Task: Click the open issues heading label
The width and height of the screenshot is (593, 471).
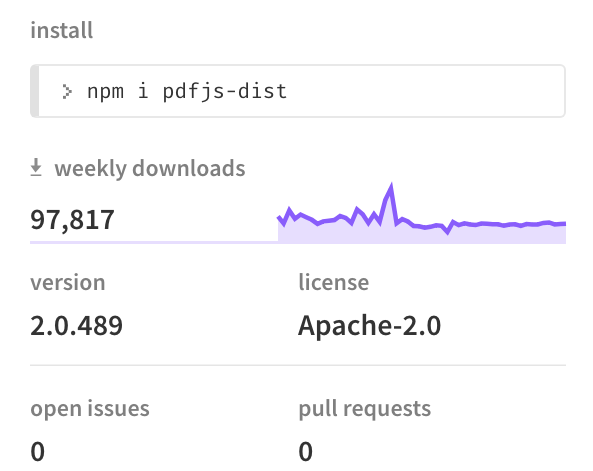Action: coord(90,409)
